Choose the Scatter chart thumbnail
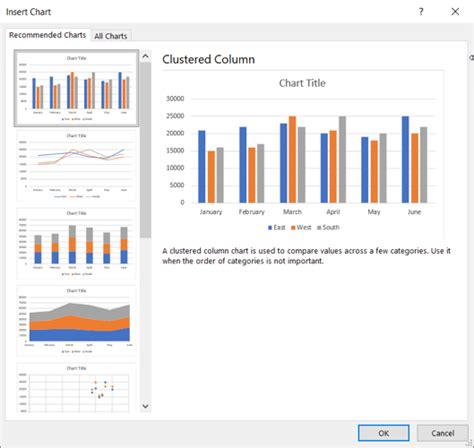 click(x=76, y=388)
